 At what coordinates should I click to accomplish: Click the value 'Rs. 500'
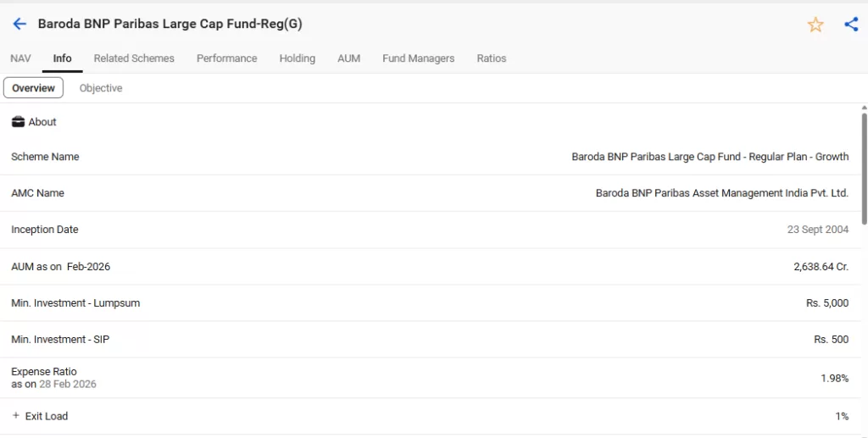(831, 340)
